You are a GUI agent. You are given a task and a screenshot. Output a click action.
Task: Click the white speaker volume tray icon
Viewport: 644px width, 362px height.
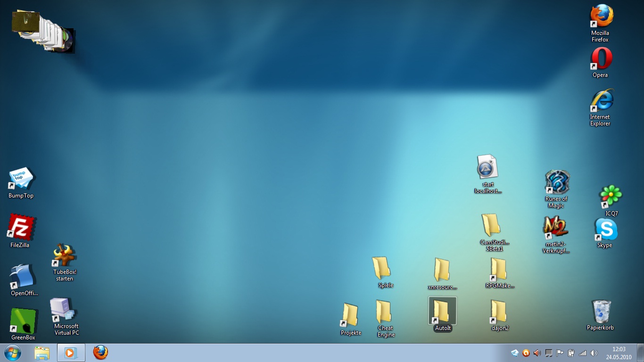click(594, 353)
